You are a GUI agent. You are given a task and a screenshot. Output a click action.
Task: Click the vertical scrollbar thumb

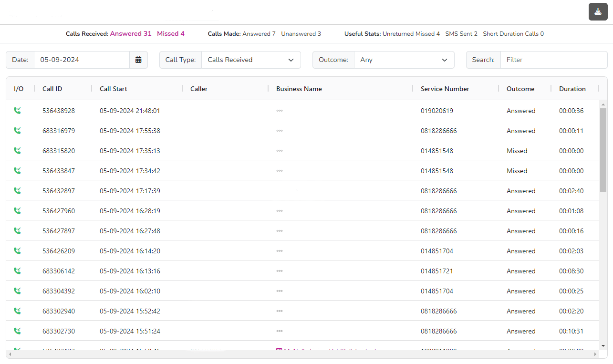(603, 150)
